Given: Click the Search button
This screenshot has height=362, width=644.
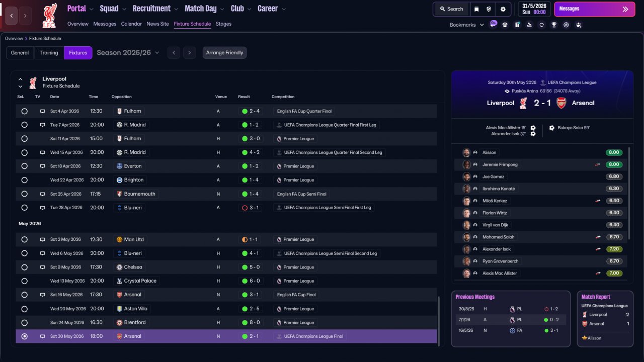Looking at the screenshot, I should pyautogui.click(x=451, y=9).
